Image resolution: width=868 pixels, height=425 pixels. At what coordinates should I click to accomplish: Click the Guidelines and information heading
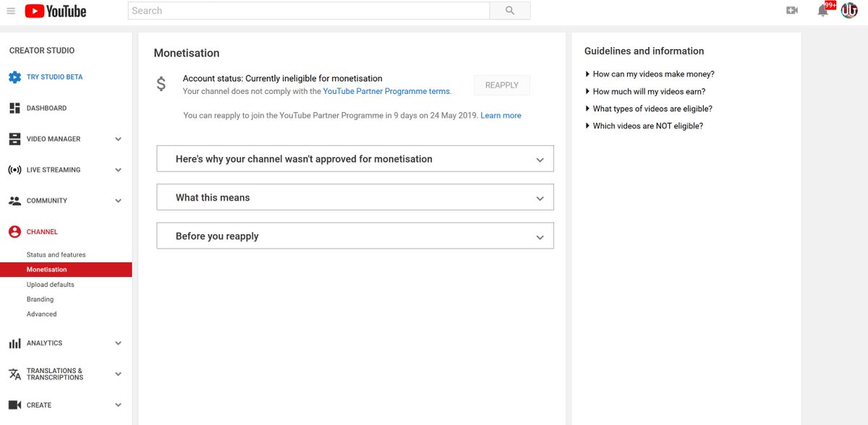click(644, 51)
